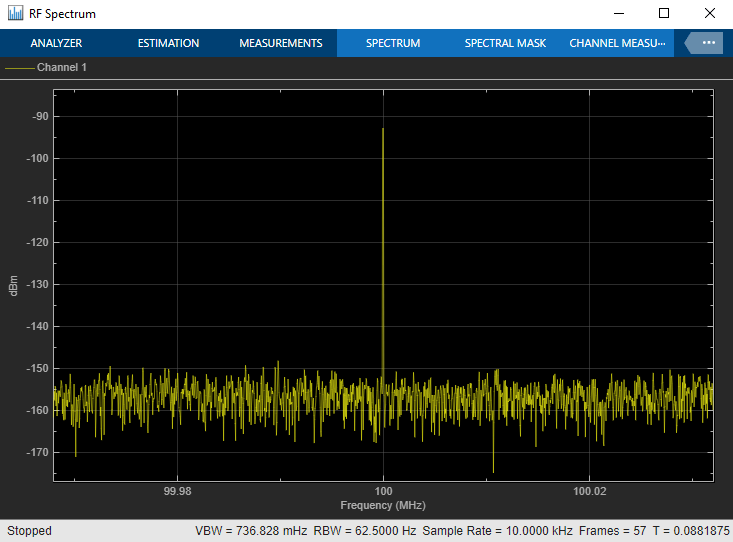Click the dBm y-axis label
733x542 pixels.
click(x=14, y=286)
